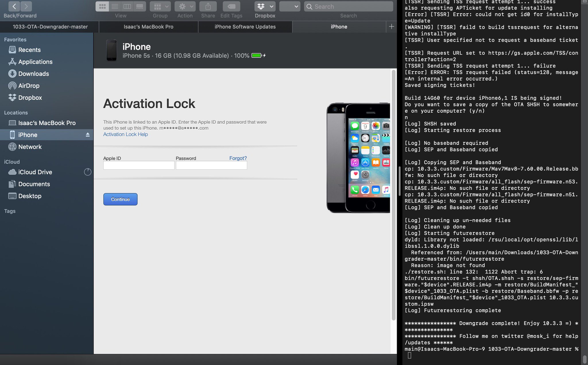This screenshot has height=365, width=588.
Task: Click the Back navigation arrow
Action: 14,6
